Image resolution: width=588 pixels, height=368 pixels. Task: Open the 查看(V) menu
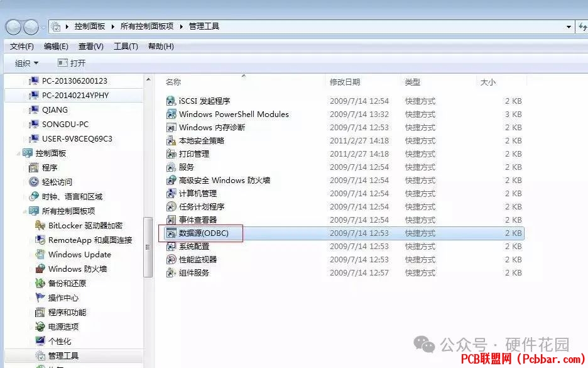(x=90, y=46)
